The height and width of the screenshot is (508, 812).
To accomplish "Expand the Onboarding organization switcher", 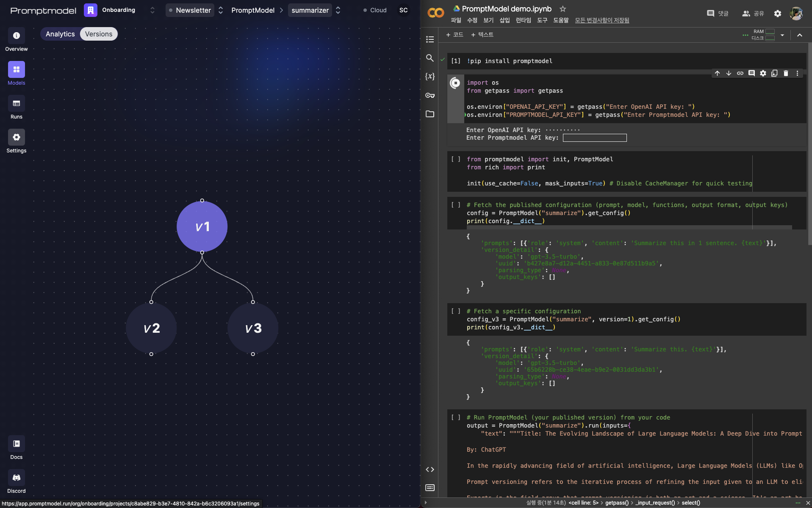I will pyautogui.click(x=152, y=10).
